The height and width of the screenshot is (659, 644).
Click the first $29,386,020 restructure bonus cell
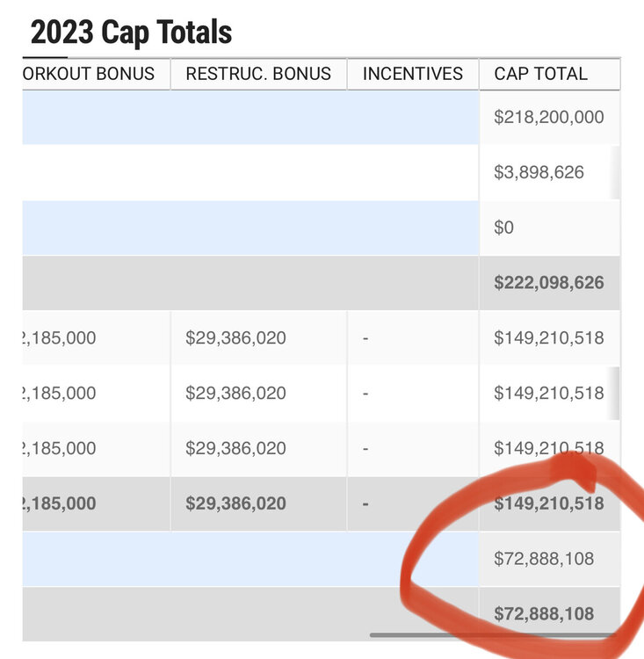point(258,338)
